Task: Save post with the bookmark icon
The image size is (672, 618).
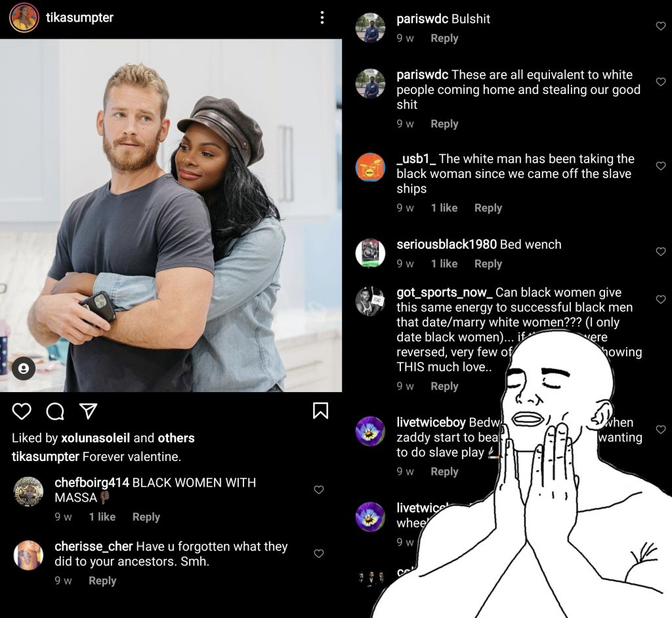Action: [320, 410]
